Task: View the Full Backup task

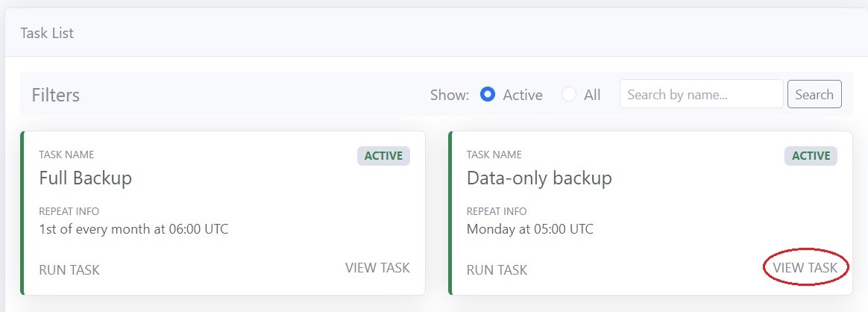Action: coord(377,268)
